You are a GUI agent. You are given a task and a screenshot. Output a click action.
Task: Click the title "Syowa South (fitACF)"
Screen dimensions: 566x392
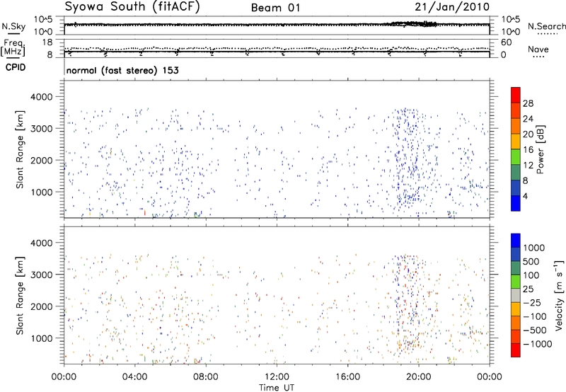(132, 7)
